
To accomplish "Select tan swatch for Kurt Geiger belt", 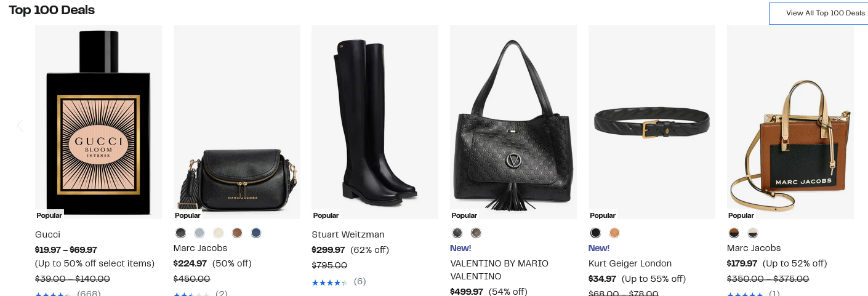I will point(614,233).
